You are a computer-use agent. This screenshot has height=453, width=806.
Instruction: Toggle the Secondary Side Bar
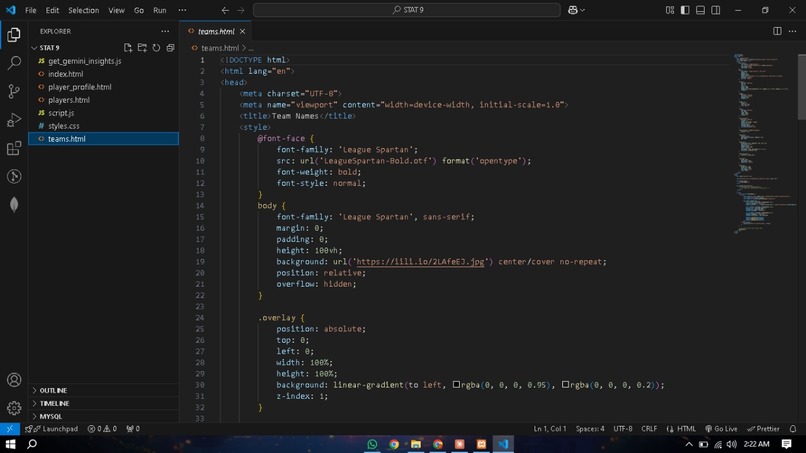716,10
